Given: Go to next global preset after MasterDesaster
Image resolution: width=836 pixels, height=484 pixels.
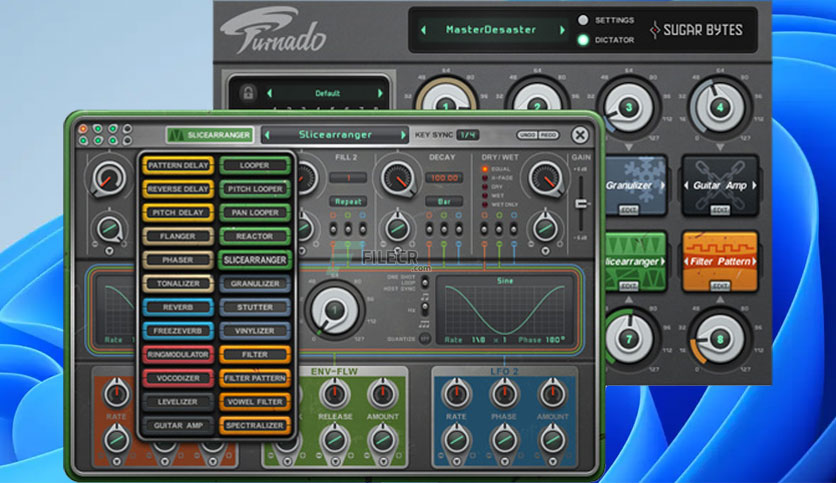Looking at the screenshot, I should point(562,30).
